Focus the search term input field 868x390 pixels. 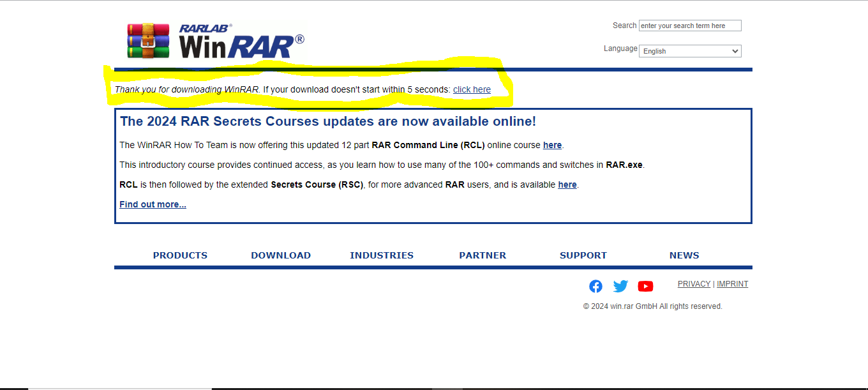click(x=690, y=26)
